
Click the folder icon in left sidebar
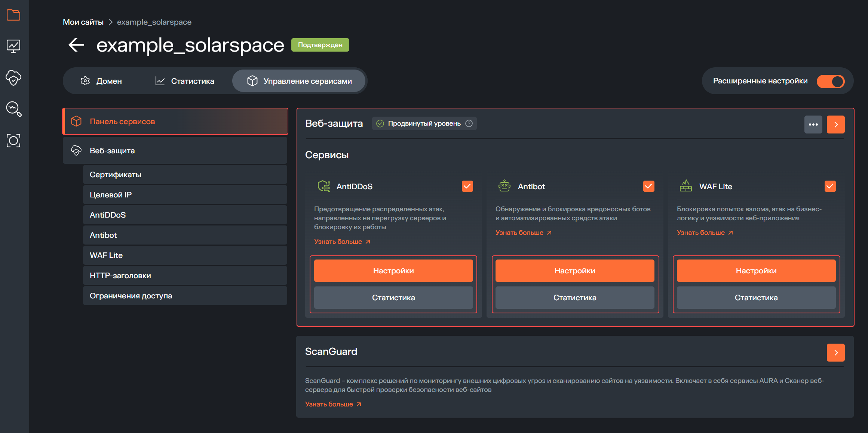click(13, 15)
